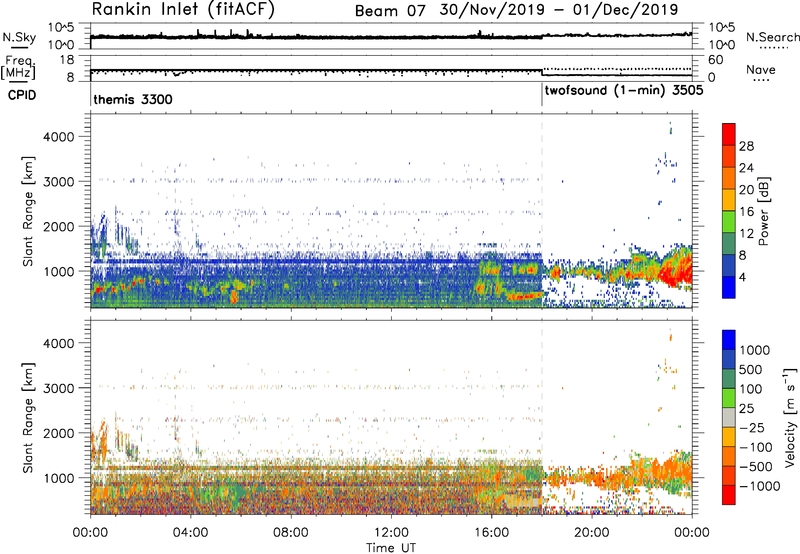The width and height of the screenshot is (800, 554).
Task: Click the '08:00' time tick label
Action: 291,533
